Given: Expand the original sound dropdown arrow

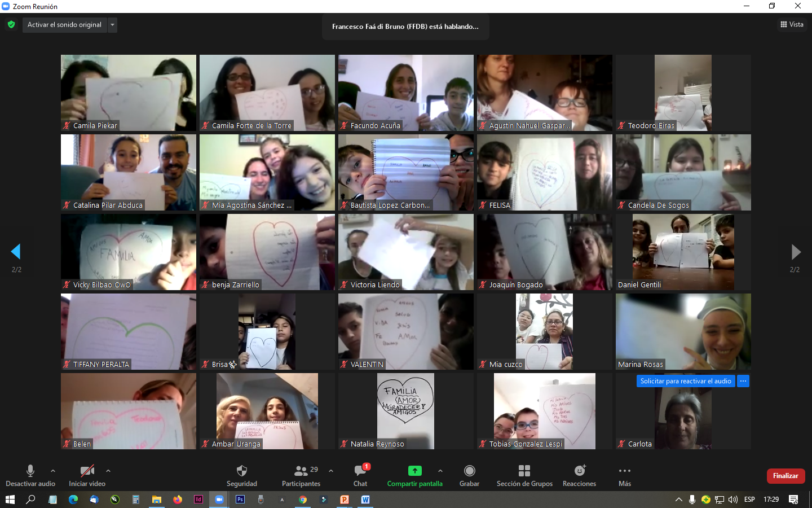Looking at the screenshot, I should (x=112, y=25).
